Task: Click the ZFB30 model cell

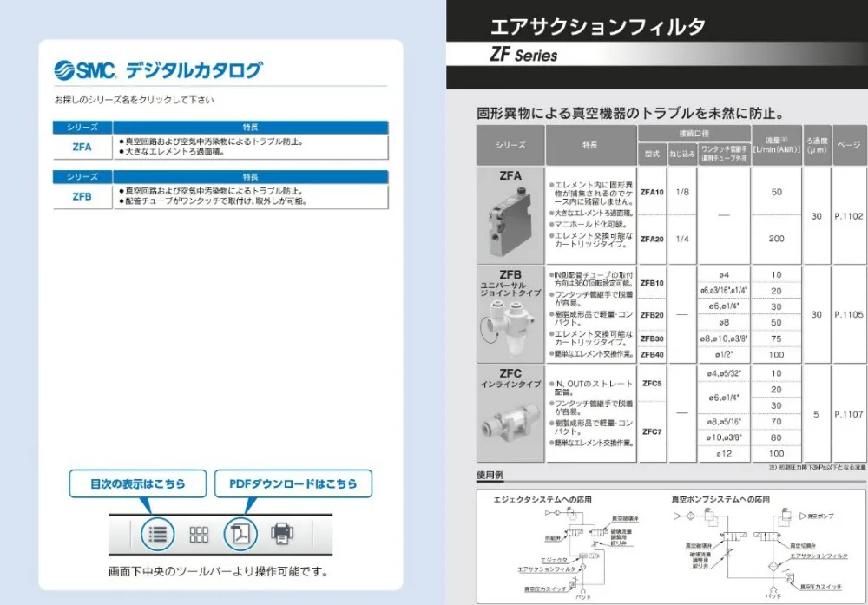Action: point(652,339)
